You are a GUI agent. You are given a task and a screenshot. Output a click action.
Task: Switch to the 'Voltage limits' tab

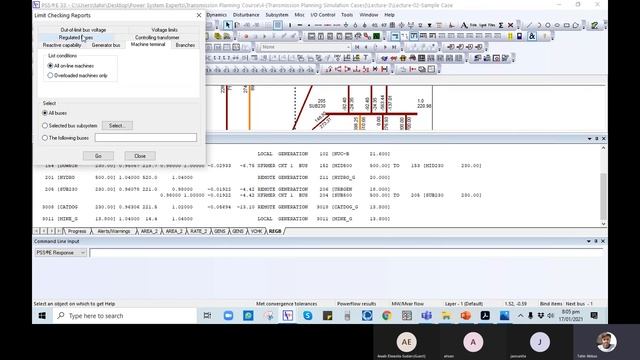tap(164, 30)
